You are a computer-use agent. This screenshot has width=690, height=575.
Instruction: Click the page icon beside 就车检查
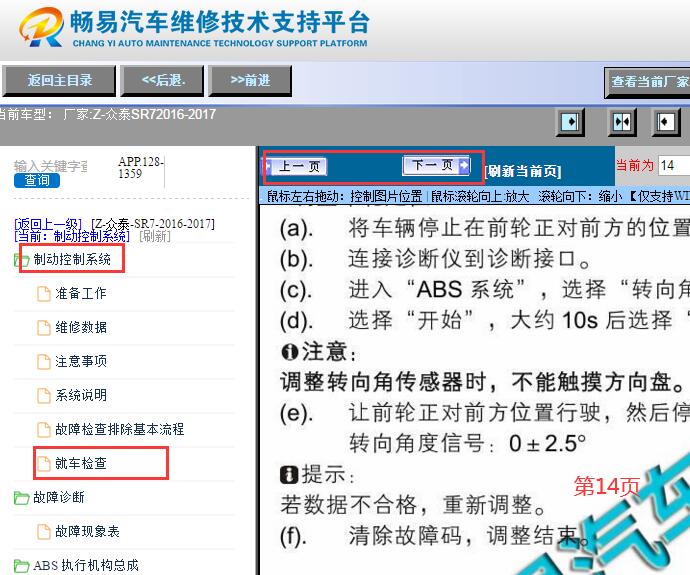(44, 464)
